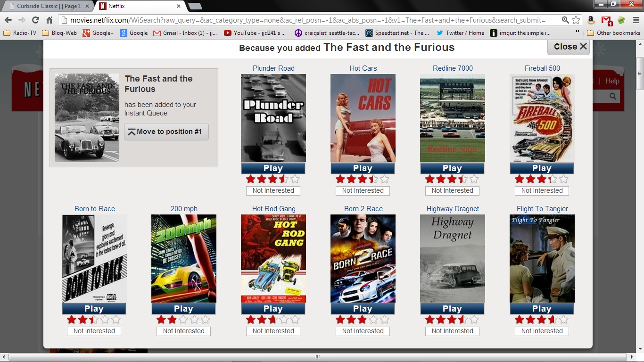Open the craigslist seattle-tacoma bookmark
The height and width of the screenshot is (362, 644).
tap(327, 33)
